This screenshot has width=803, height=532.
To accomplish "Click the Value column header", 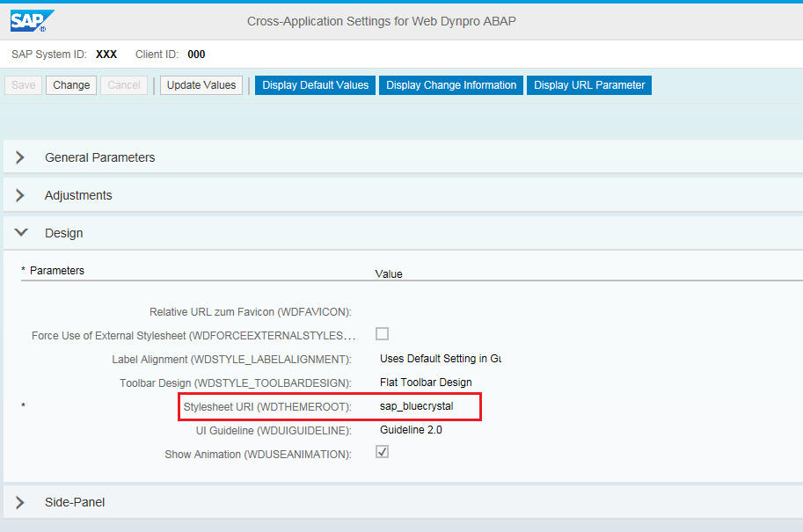I will [389, 274].
